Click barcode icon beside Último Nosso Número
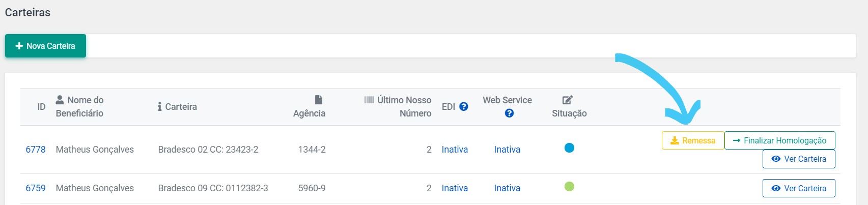This screenshot has width=868, height=205. click(369, 100)
